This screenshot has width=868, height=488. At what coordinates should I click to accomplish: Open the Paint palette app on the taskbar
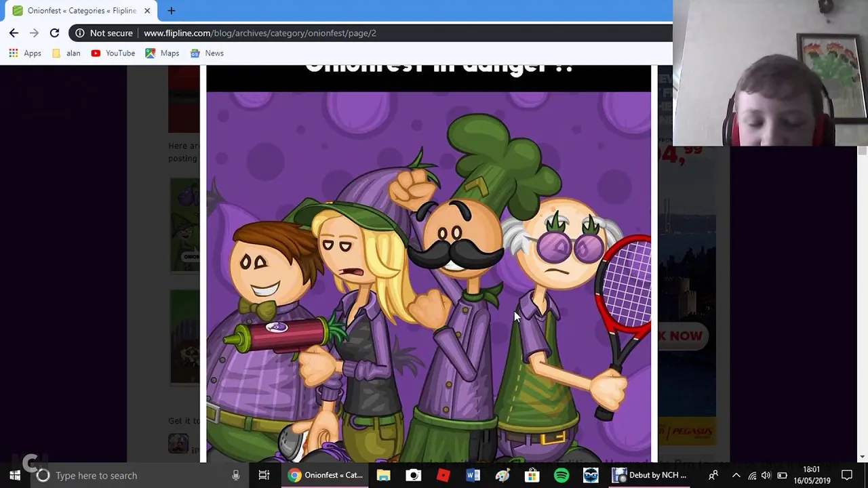502,475
